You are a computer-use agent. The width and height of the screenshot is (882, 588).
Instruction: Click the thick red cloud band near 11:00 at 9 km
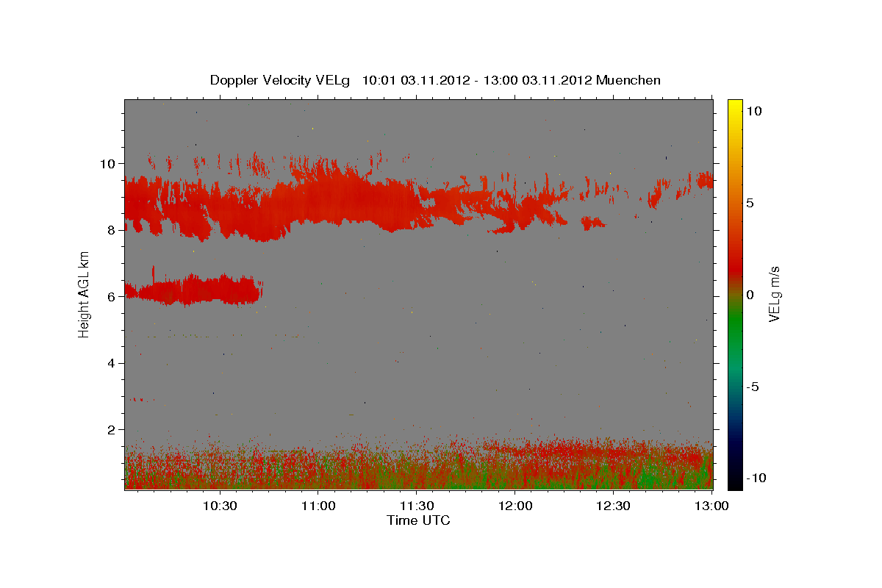pyautogui.click(x=323, y=198)
